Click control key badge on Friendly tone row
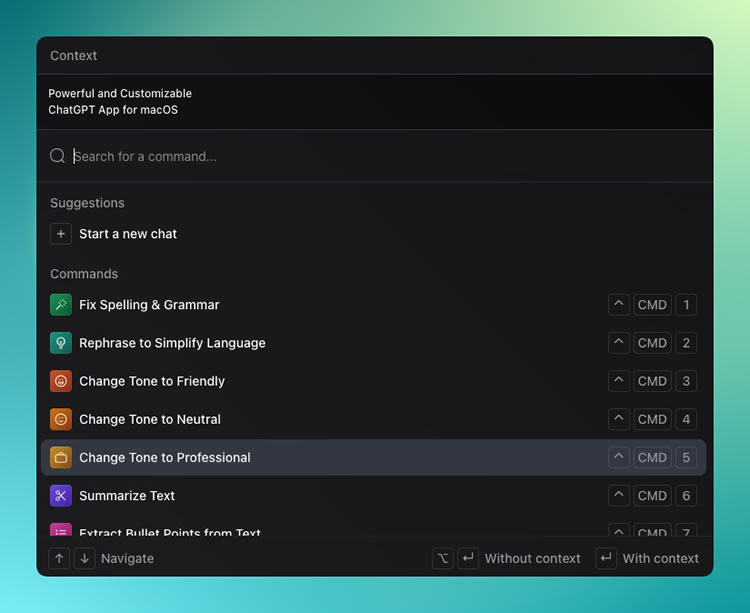 pyautogui.click(x=618, y=381)
